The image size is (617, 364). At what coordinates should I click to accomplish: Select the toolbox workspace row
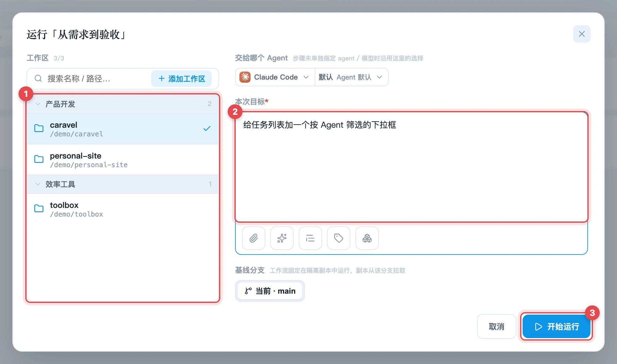[123, 209]
